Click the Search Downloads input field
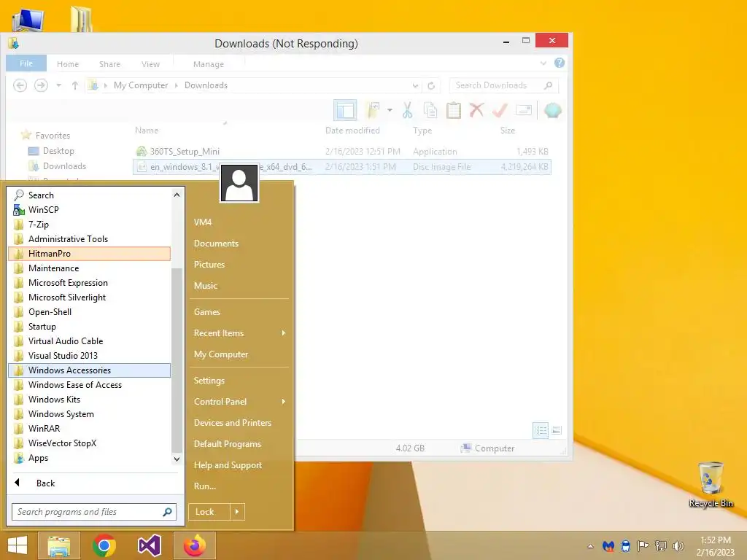The width and height of the screenshot is (747, 560). [x=503, y=85]
